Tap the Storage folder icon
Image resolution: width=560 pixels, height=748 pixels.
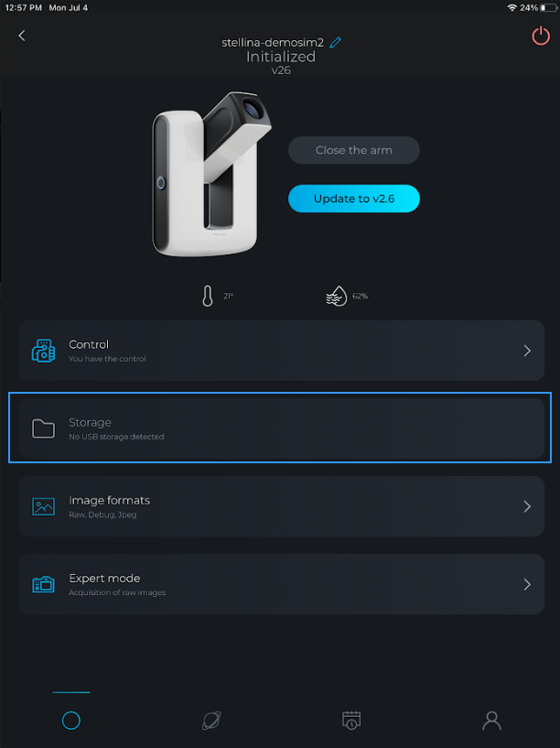pos(43,428)
